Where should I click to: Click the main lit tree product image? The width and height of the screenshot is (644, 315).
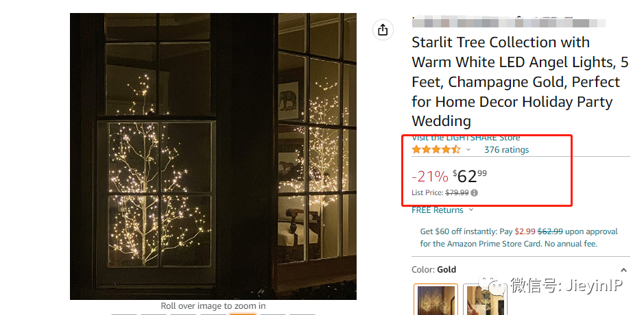[213, 156]
